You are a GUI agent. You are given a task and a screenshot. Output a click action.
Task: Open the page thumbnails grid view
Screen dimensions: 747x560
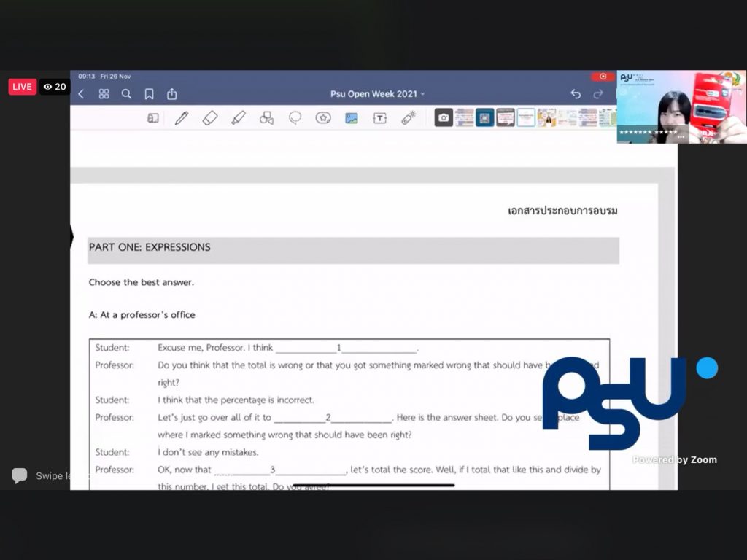click(x=104, y=94)
